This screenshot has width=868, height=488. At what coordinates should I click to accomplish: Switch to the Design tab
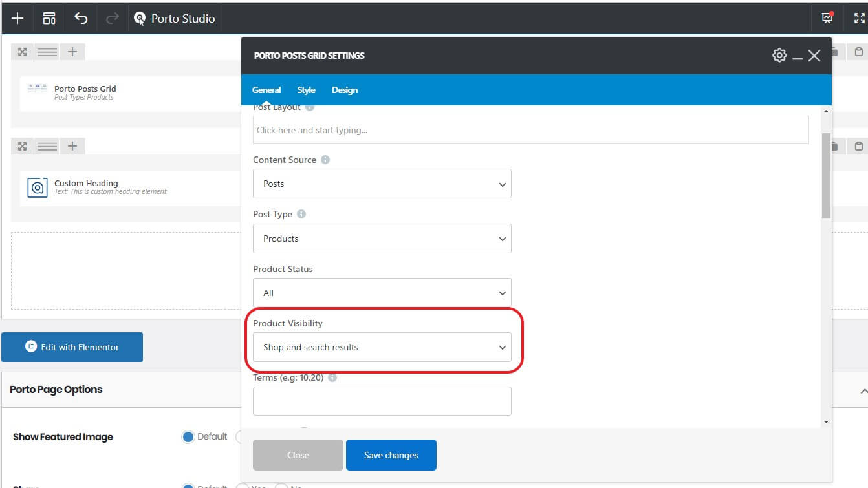coord(345,90)
